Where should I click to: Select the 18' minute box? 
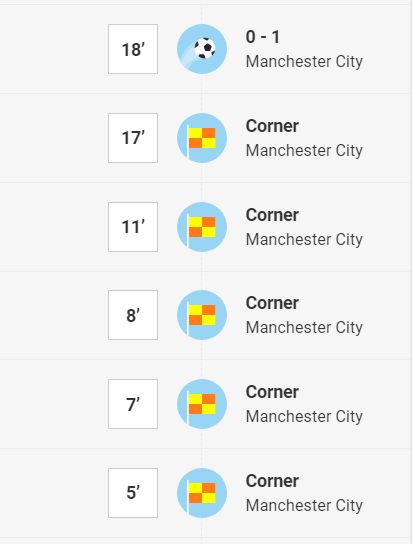coord(133,49)
